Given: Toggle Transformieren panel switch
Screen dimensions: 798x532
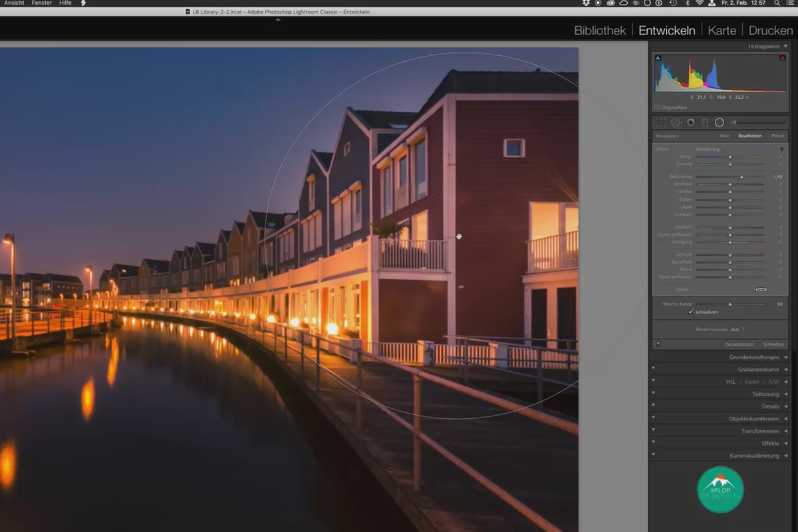Looking at the screenshot, I should point(654,431).
